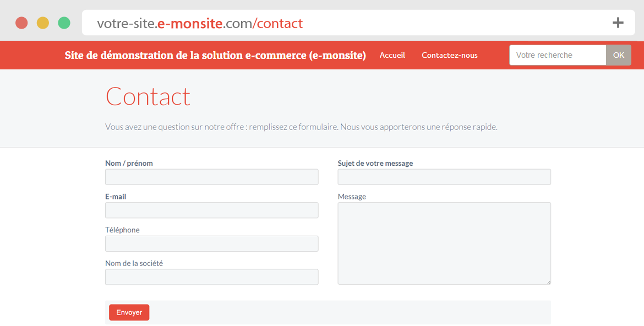Click the yellow window control dot
This screenshot has width=644, height=326.
[43, 23]
